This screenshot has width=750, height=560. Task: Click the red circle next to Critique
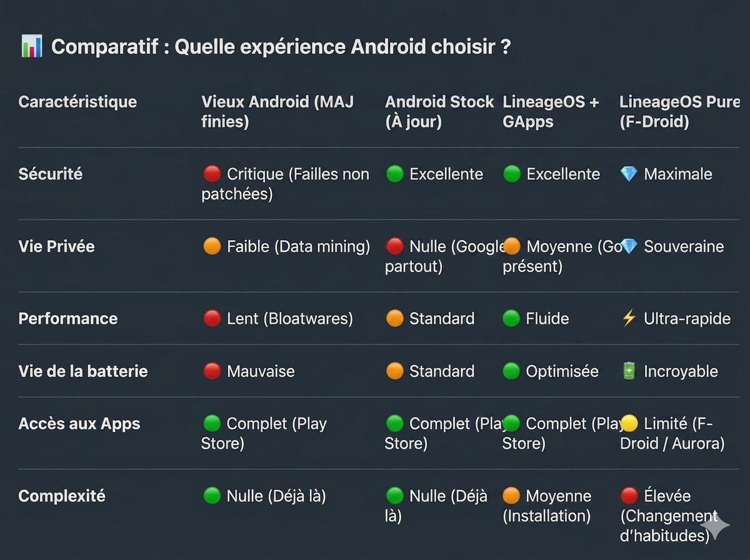click(x=212, y=174)
